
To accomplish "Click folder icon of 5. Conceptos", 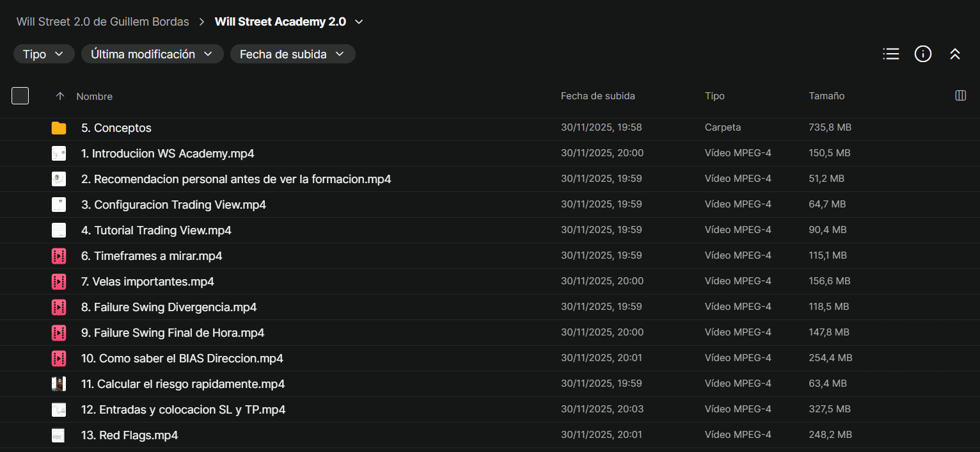I will [x=59, y=128].
